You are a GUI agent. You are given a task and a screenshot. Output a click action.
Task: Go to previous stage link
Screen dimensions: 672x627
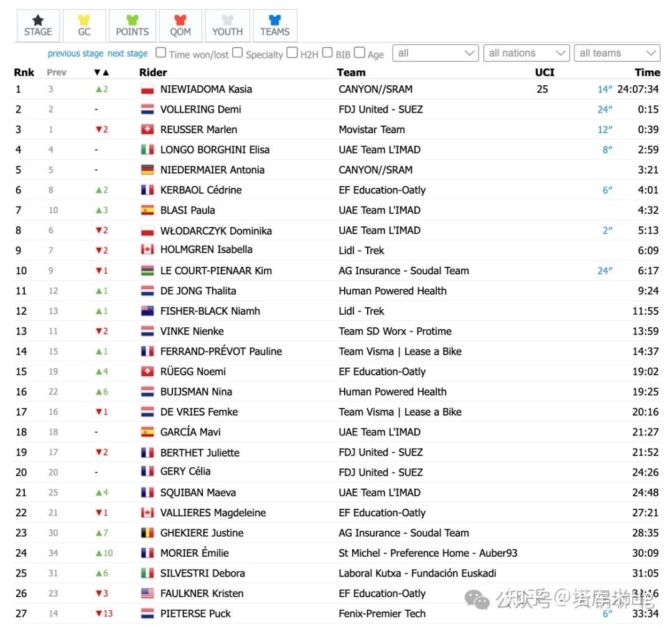click(x=75, y=53)
